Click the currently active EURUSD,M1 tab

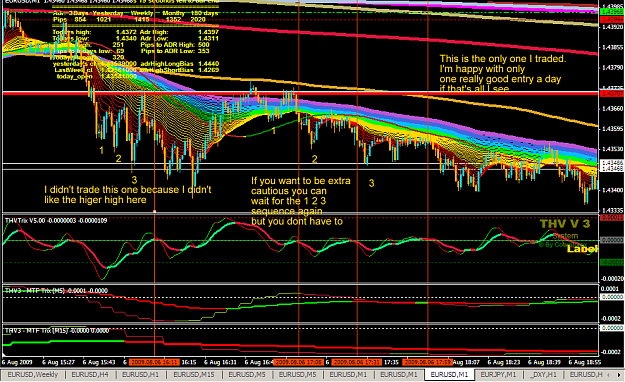(449, 375)
